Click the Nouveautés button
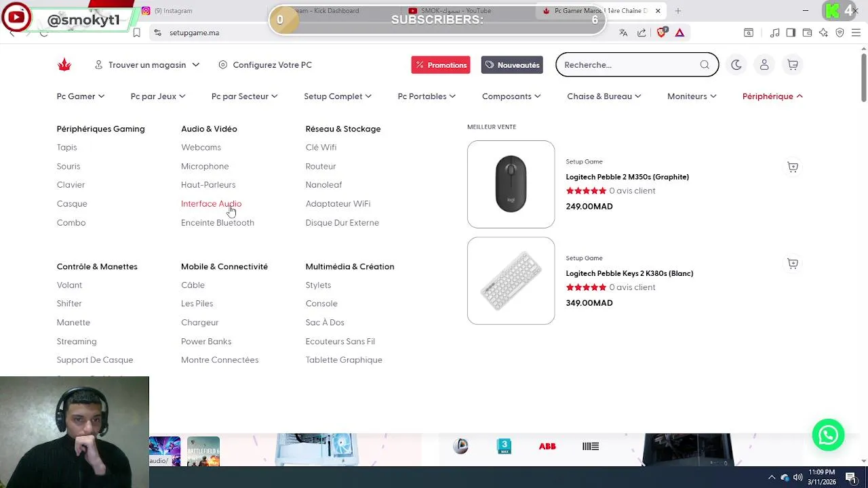Viewport: 868px width, 488px height. coord(512,65)
